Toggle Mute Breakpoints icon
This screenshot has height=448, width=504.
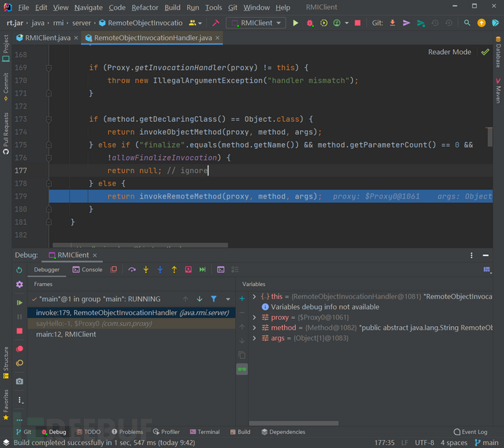coord(19,363)
